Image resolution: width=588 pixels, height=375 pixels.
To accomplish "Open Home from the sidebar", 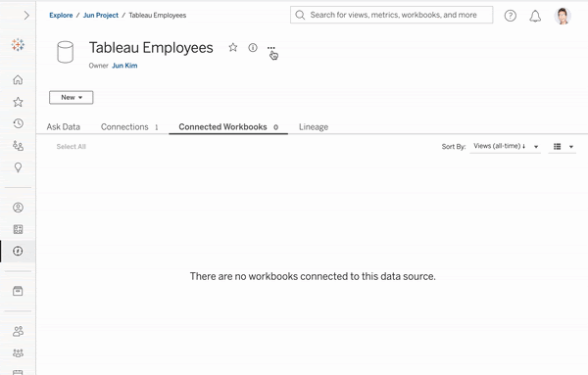I will pyautogui.click(x=18, y=79).
